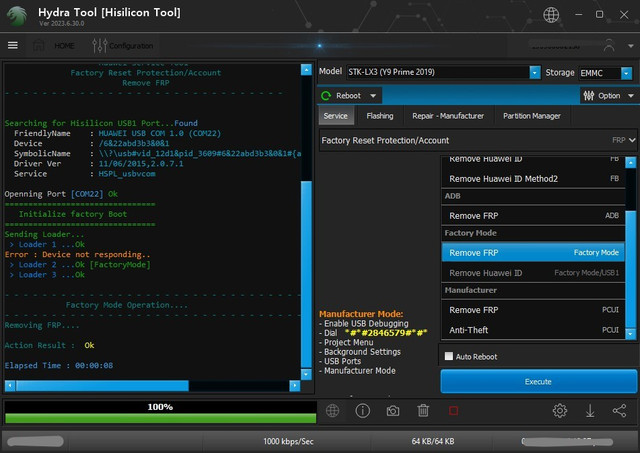Maximize the Hydra Tool window
Viewport: 640px width, 453px height.
599,15
